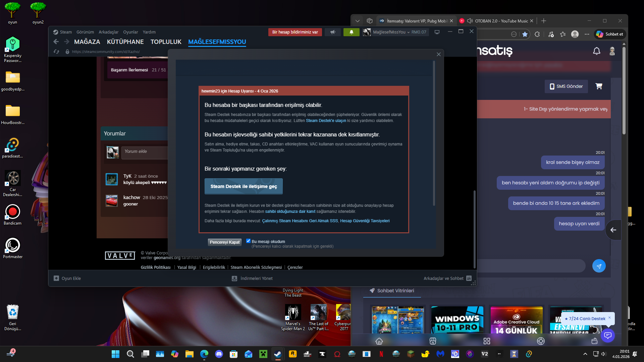The height and width of the screenshot is (362, 644).
Task: Select Marvel's Spider-Man 2 desktop shortcut
Action: 293,317
